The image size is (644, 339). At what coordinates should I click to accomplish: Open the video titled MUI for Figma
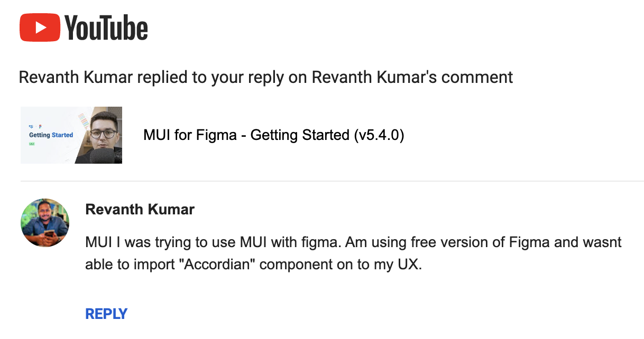pos(273,135)
